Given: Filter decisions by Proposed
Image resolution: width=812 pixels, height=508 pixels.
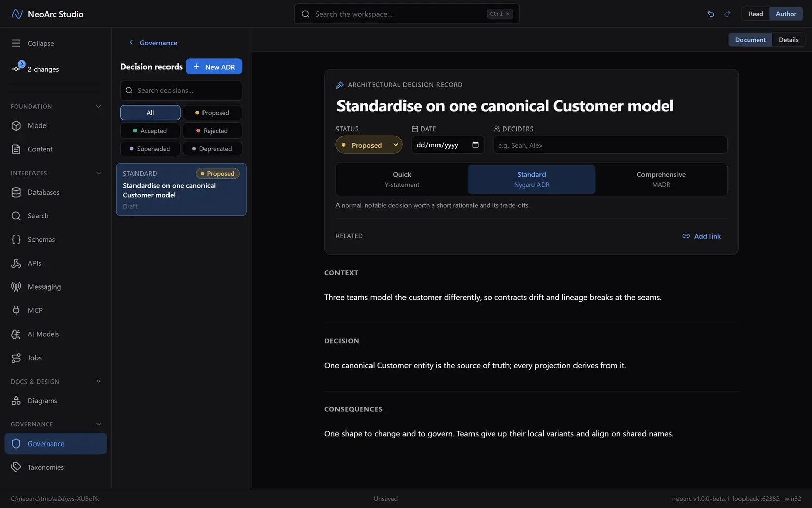Looking at the screenshot, I should (212, 113).
